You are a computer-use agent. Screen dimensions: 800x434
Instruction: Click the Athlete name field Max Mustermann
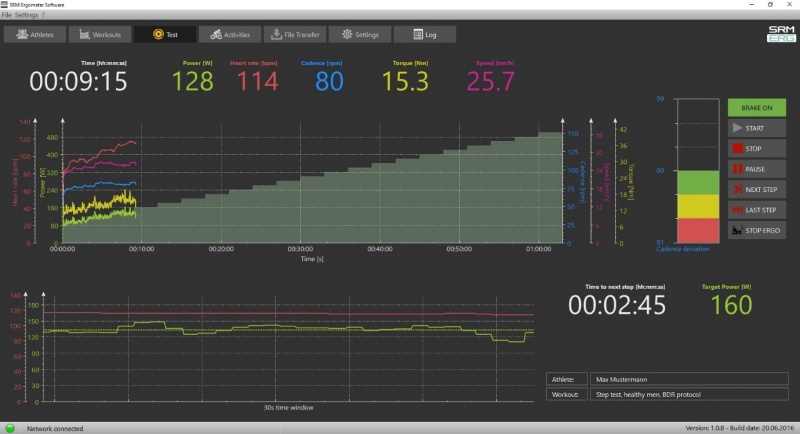[x=689, y=380]
